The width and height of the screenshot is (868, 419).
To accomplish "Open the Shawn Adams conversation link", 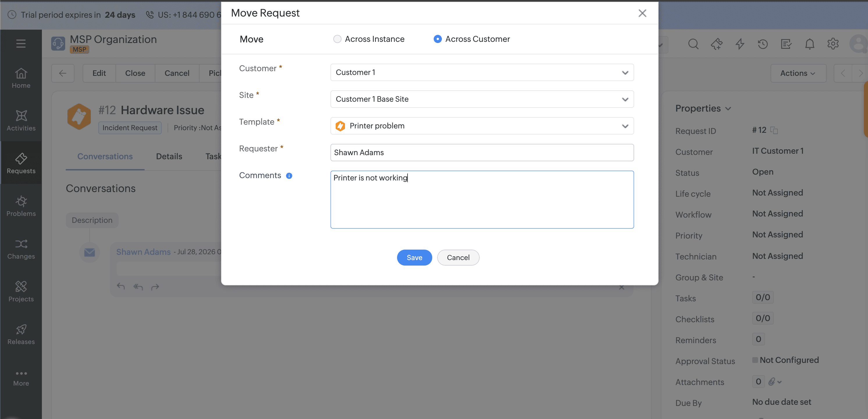I will coord(143,252).
